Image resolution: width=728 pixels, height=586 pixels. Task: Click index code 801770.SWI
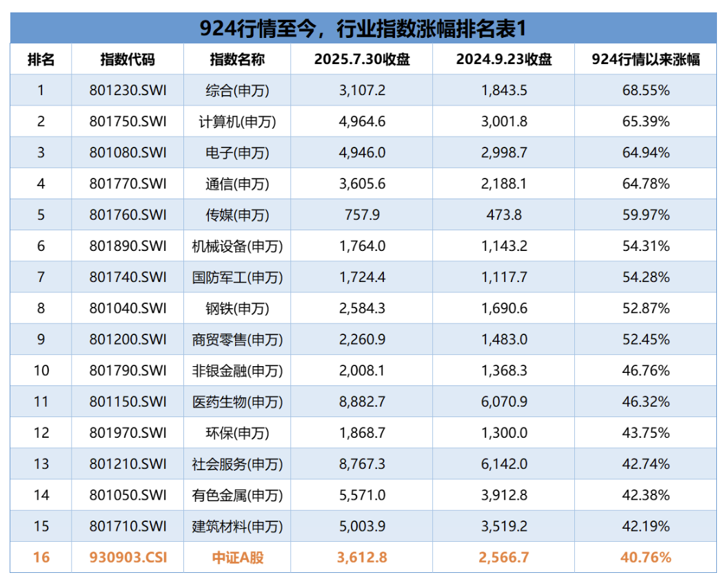[x=128, y=183]
